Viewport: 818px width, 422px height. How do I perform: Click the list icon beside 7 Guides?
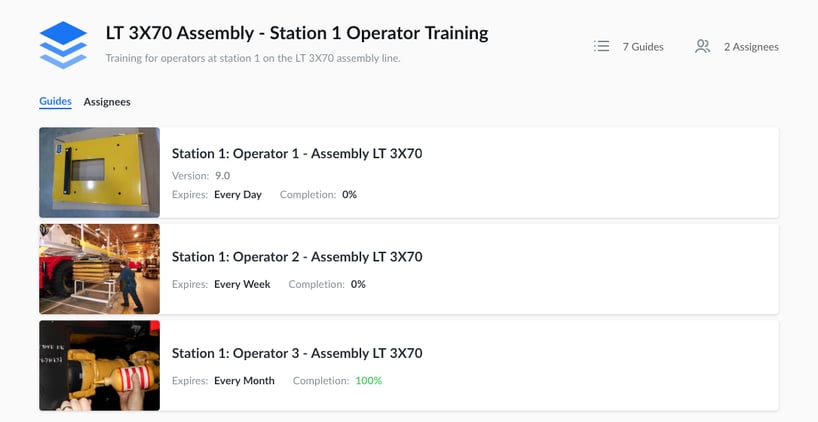(601, 46)
